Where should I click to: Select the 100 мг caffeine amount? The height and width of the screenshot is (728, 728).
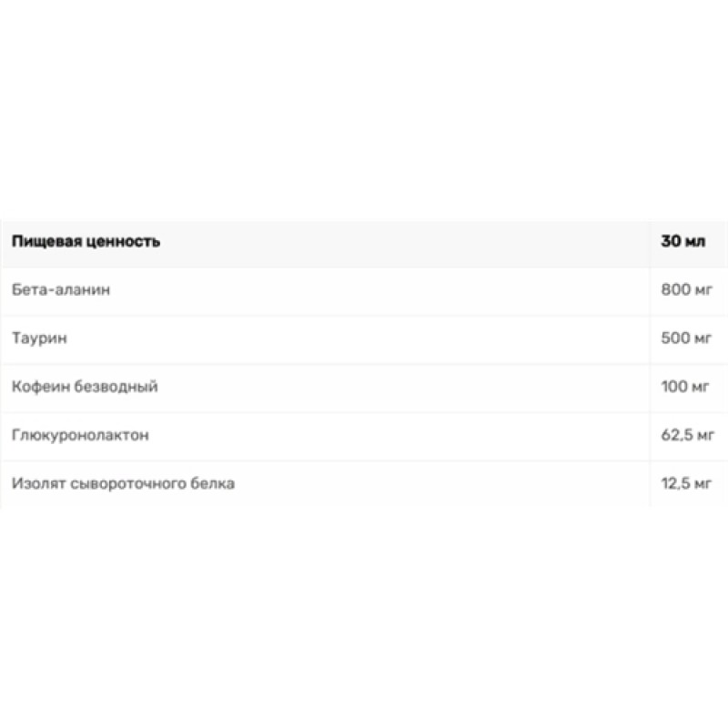pos(685,387)
